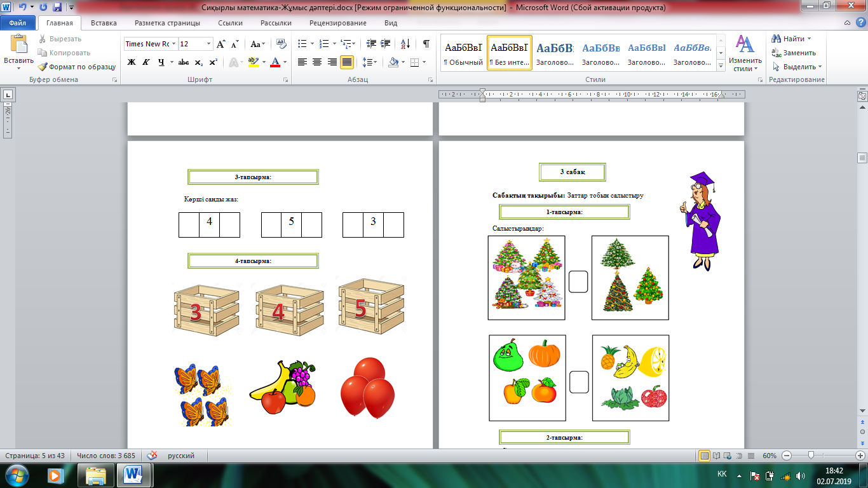868x488 pixels.
Task: Toggle underline Ч formatting
Action: pos(161,62)
